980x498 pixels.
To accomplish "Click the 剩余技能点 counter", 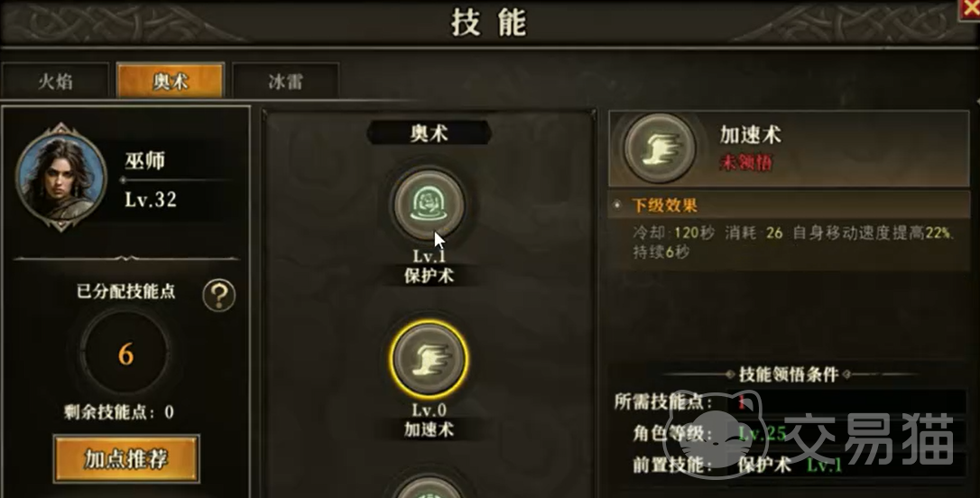I will pyautogui.click(x=119, y=411).
